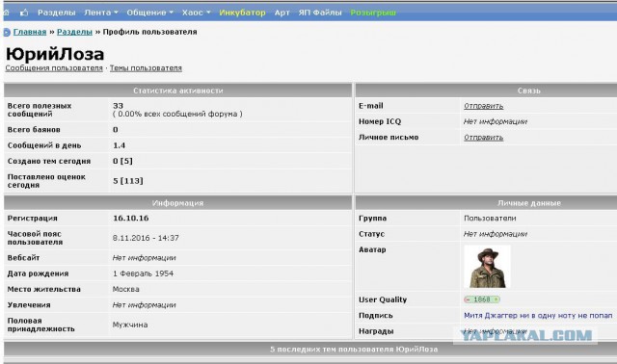
Task: Open the Разделы menu item
Action: (56, 13)
